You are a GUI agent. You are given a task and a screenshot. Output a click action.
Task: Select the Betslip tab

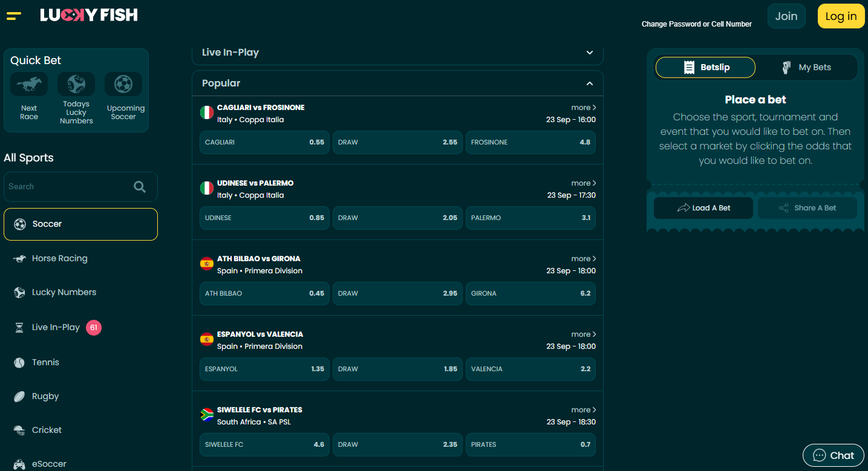pyautogui.click(x=705, y=67)
